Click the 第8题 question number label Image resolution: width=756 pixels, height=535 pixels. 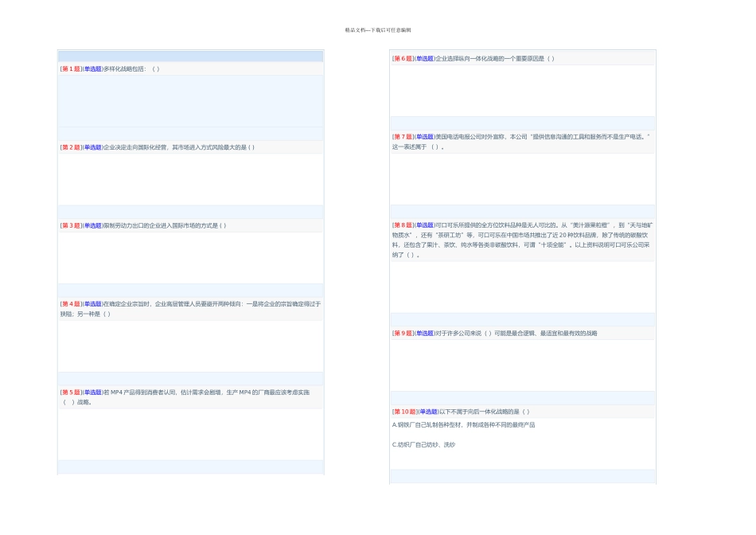pos(403,225)
